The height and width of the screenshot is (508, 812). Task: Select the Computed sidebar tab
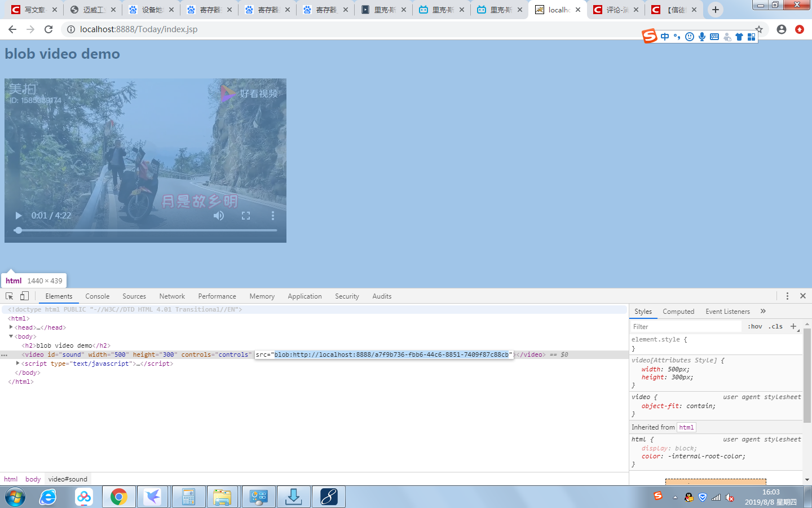coord(678,312)
